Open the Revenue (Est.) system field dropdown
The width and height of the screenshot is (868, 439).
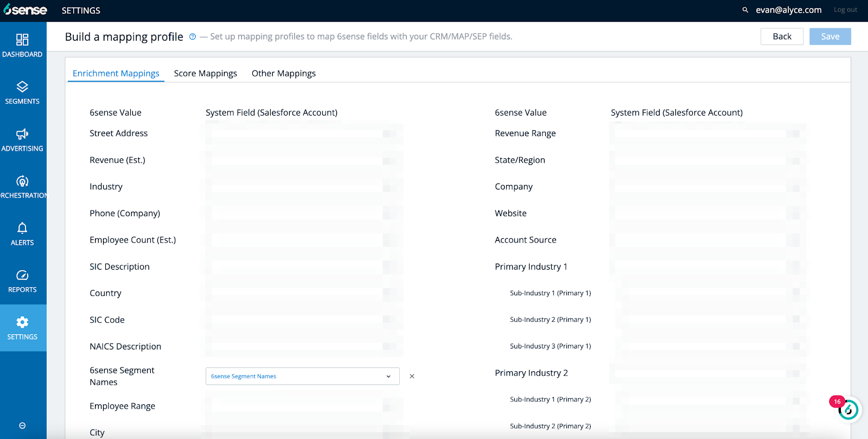(303, 160)
